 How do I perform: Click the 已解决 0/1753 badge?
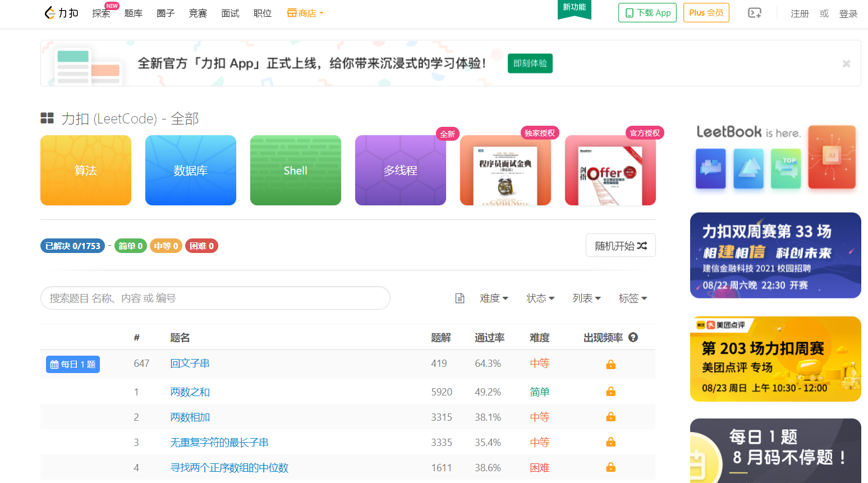click(x=72, y=246)
